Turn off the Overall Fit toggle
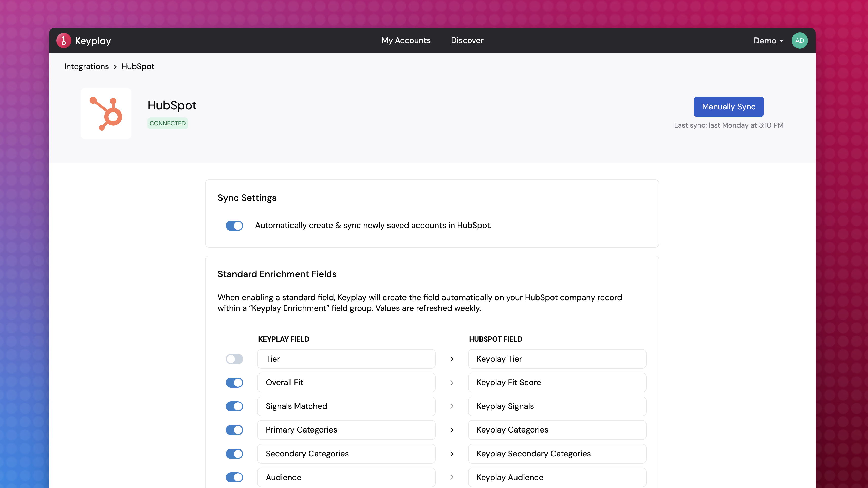The height and width of the screenshot is (488, 868). tap(234, 383)
